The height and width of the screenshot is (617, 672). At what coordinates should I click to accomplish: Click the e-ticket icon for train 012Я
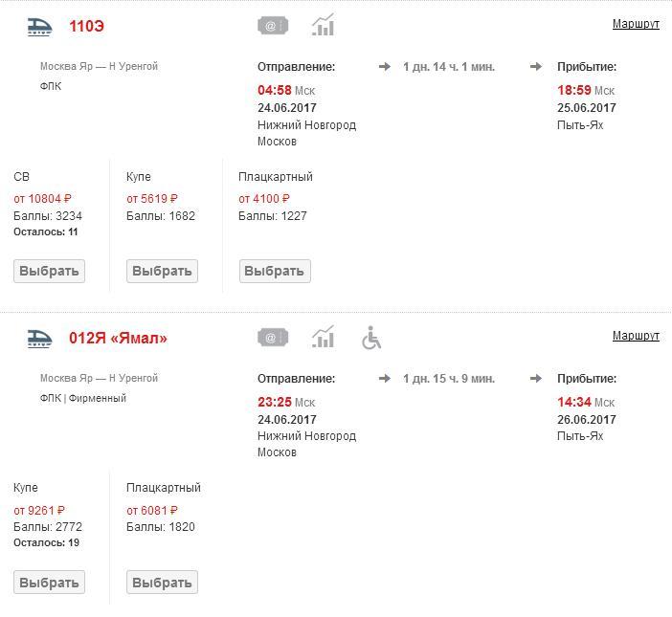(273, 337)
